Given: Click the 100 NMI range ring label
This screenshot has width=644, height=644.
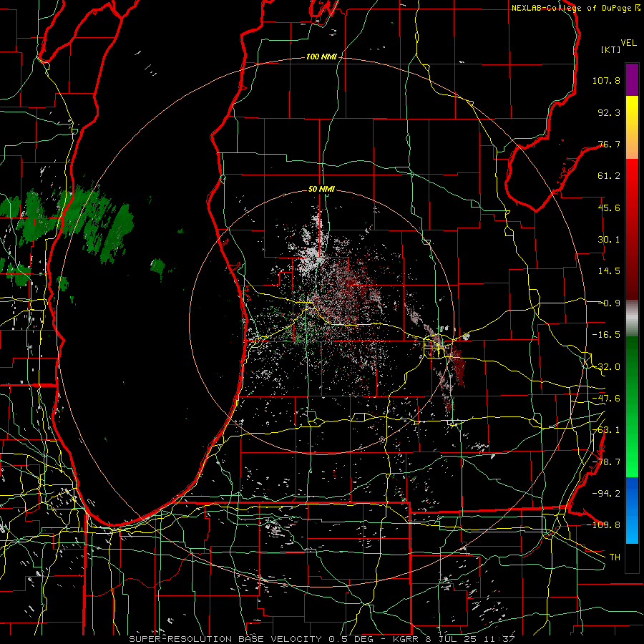Looking at the screenshot, I should (x=321, y=57).
